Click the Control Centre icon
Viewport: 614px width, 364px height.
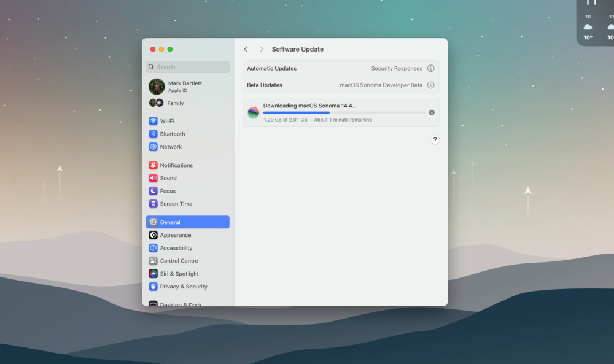click(153, 261)
